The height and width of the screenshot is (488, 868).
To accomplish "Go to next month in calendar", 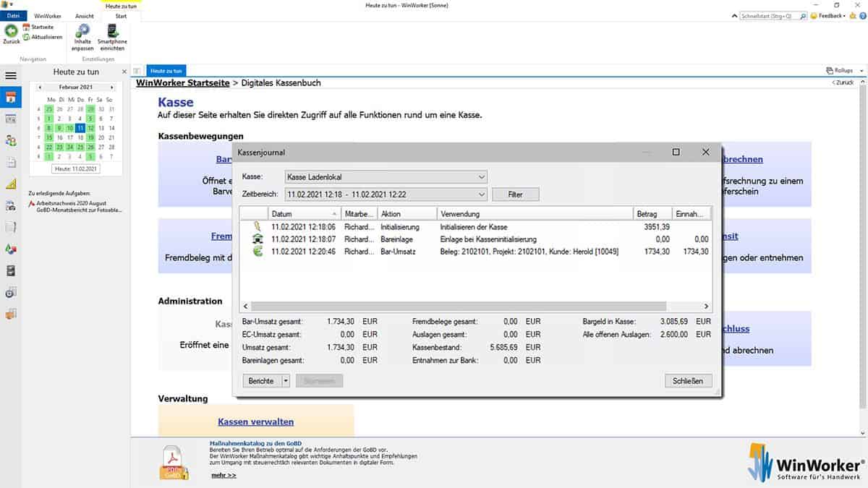I will tap(111, 87).
